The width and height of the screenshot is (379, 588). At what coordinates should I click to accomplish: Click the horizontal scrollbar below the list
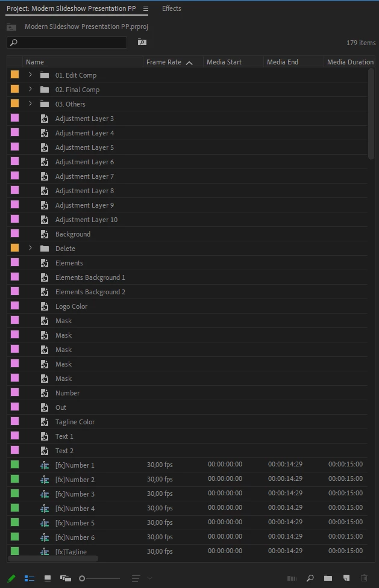(x=53, y=559)
